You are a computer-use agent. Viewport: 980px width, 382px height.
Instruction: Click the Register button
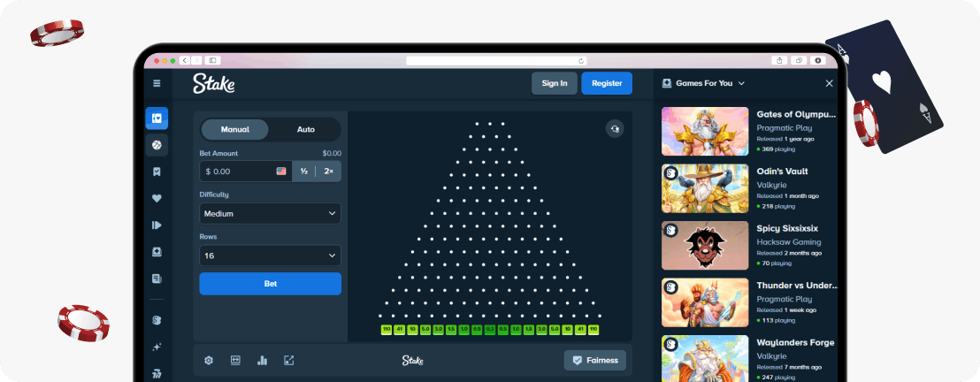click(607, 83)
